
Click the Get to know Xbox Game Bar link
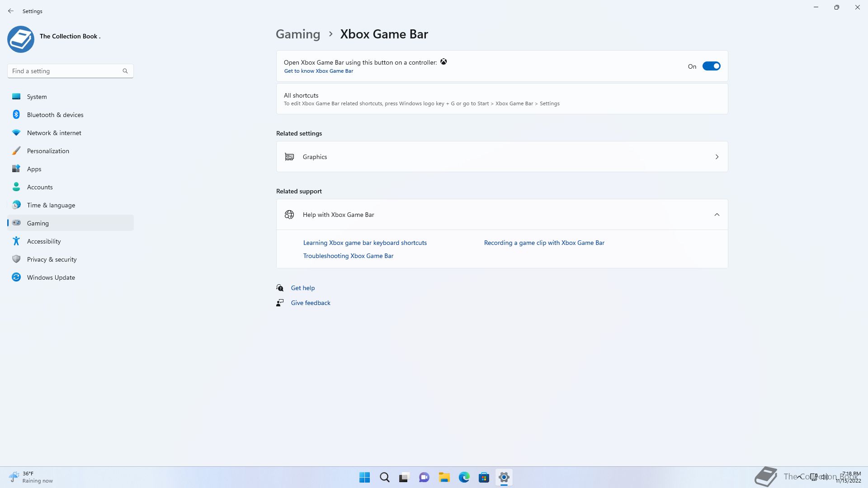(318, 71)
